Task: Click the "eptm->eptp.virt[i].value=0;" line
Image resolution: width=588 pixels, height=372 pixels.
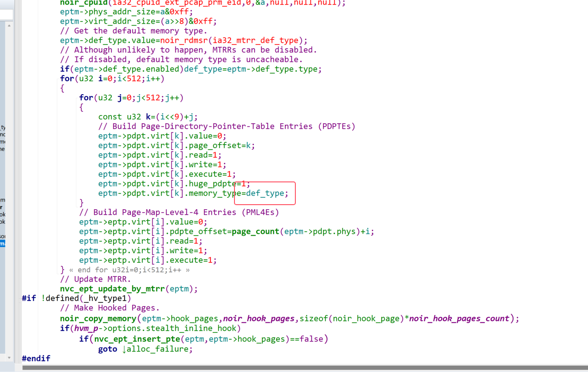Action: tap(143, 222)
